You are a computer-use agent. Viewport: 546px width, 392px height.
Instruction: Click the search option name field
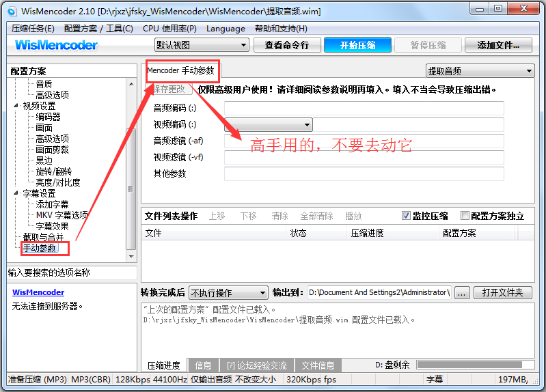72,272
